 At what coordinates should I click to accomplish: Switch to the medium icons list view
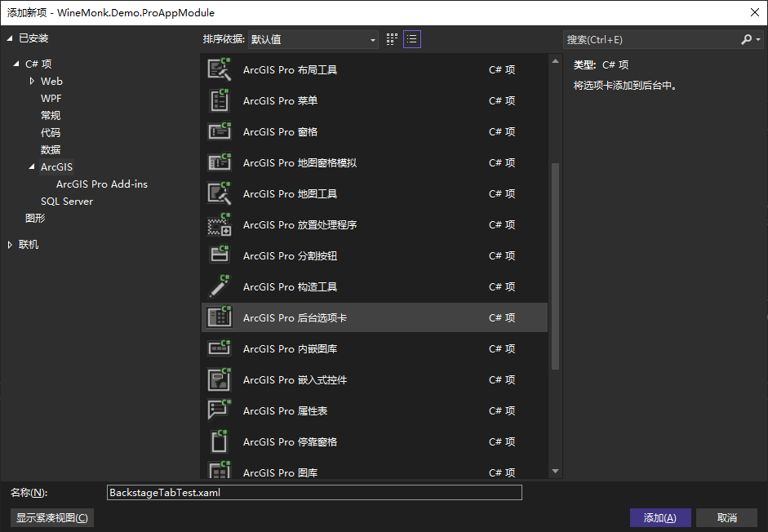click(412, 39)
